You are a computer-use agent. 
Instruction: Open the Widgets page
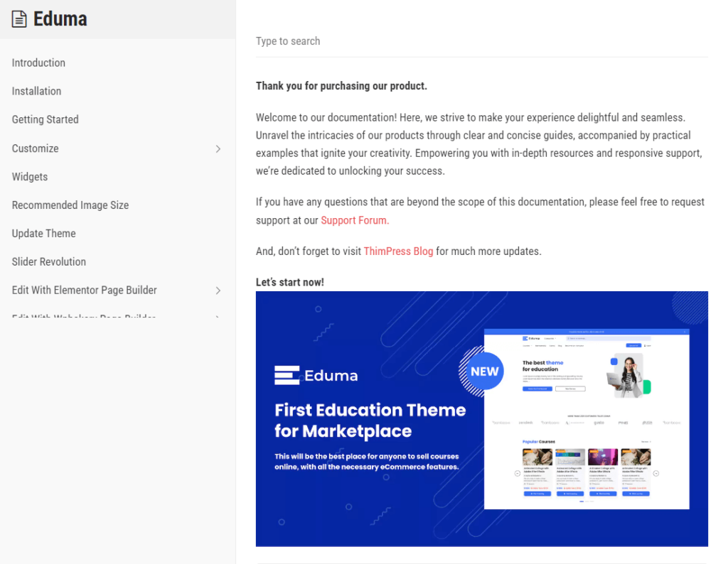coord(30,177)
